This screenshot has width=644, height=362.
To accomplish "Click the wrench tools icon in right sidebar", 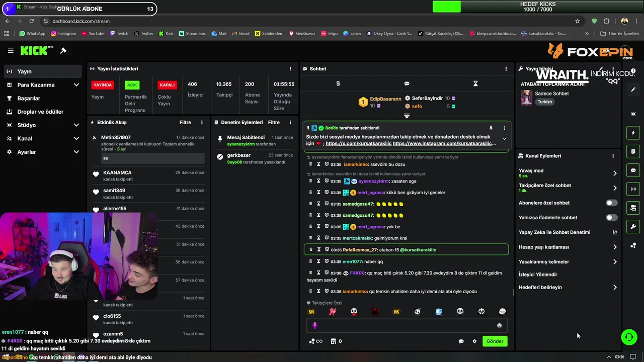I will (x=633, y=226).
